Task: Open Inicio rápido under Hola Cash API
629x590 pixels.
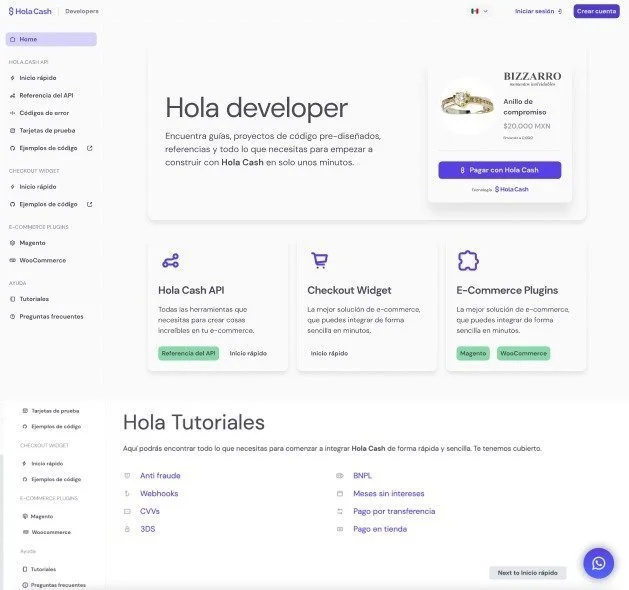Action: 38,78
